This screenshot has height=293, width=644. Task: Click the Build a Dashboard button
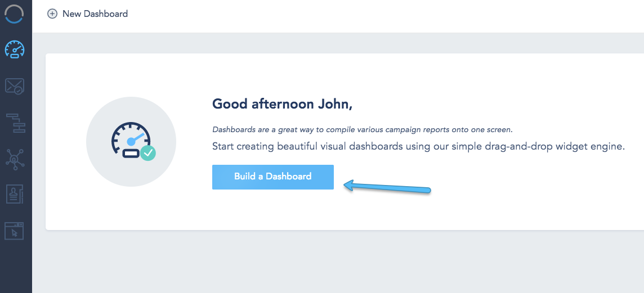(272, 177)
